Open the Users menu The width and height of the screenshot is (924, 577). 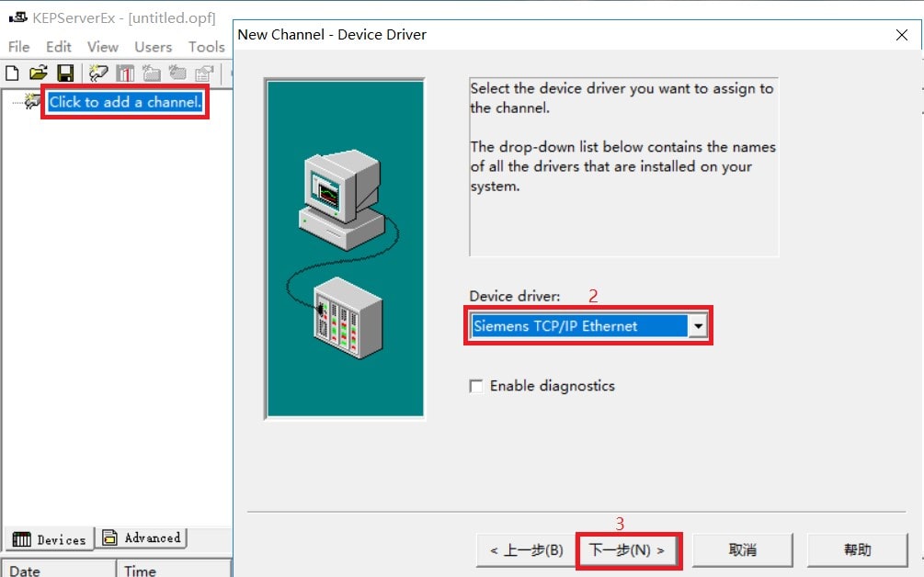(x=154, y=47)
